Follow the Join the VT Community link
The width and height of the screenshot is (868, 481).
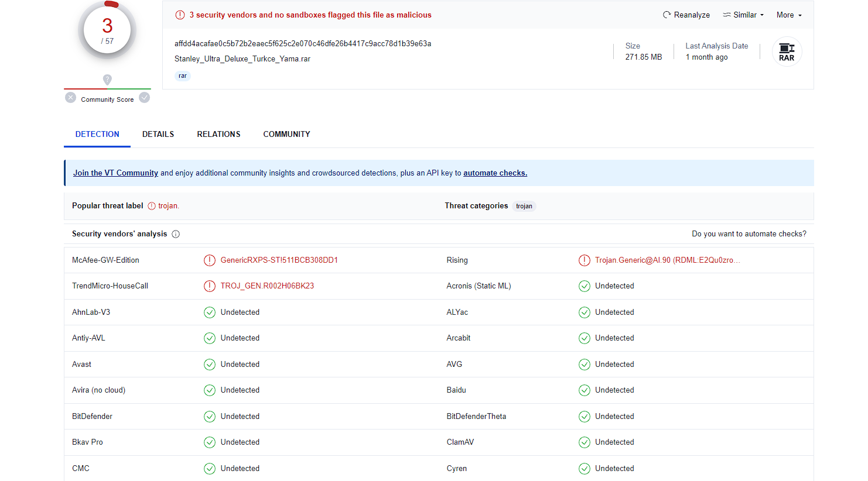(115, 173)
